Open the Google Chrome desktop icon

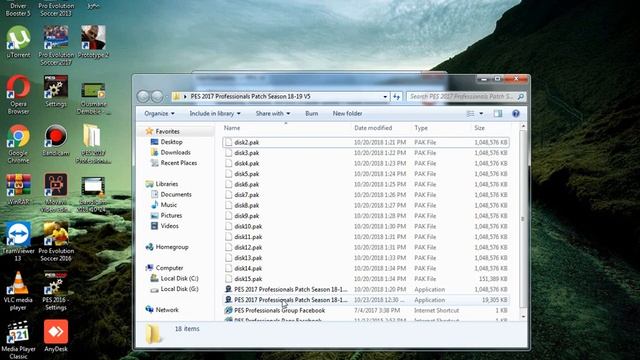point(18,144)
